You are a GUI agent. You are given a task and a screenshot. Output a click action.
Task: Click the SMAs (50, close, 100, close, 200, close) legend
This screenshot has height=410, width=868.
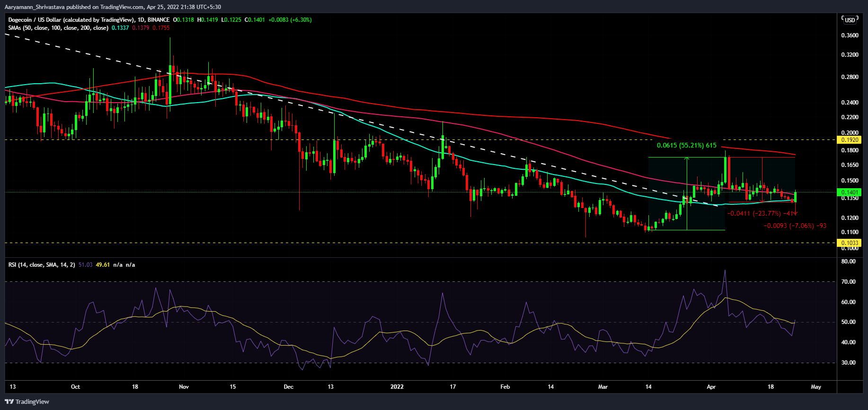[58, 28]
